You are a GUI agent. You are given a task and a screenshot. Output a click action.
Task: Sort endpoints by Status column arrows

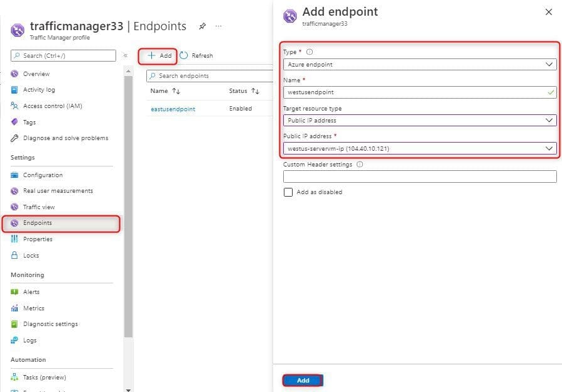(255, 91)
